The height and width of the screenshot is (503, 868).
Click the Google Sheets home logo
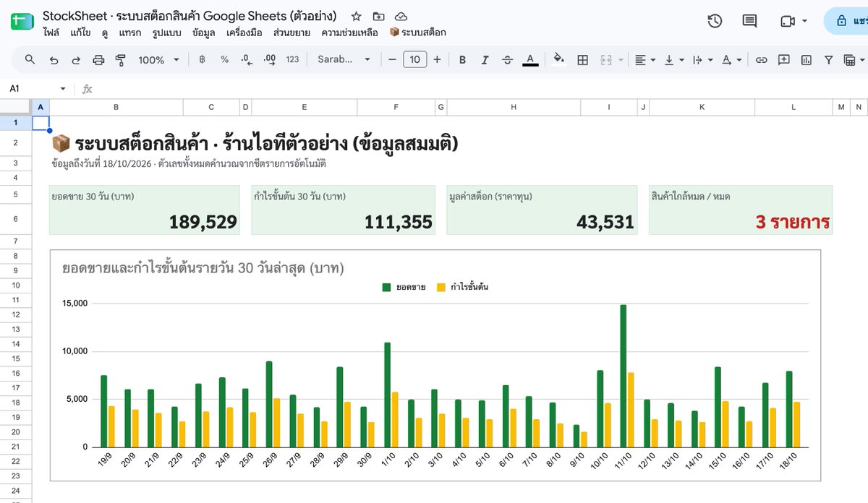click(22, 22)
